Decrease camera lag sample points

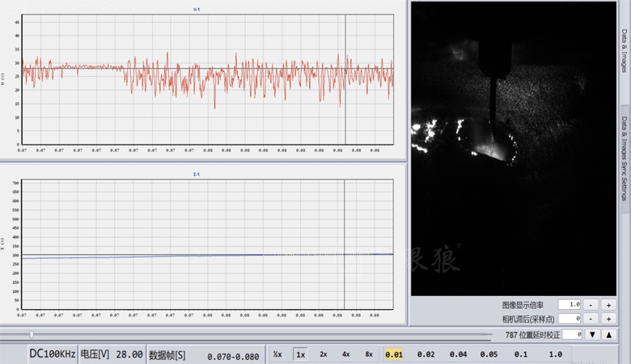(x=591, y=319)
